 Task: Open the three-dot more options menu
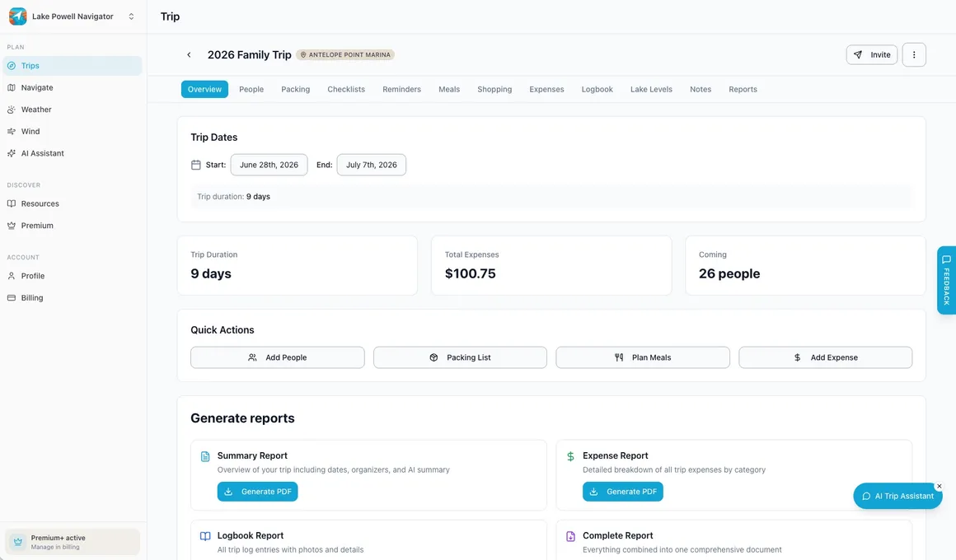tap(914, 55)
